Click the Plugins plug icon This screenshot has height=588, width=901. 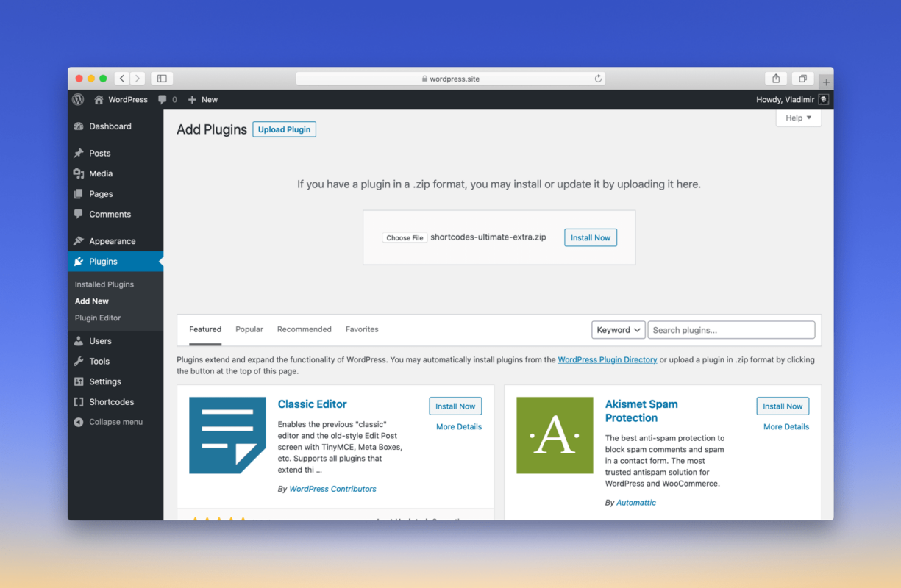(79, 262)
